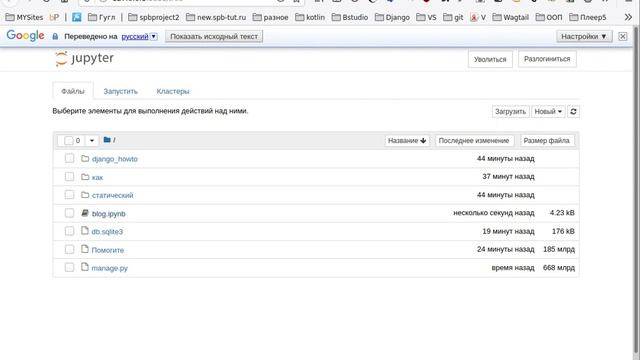640x360 pixels.
Task: Open the new.spb-tut.ru bookmark folder
Action: point(216,17)
